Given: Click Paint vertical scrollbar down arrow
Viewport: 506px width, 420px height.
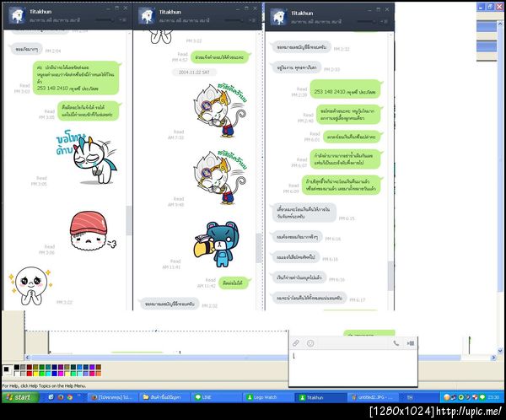Looking at the screenshot, I should point(500,351).
